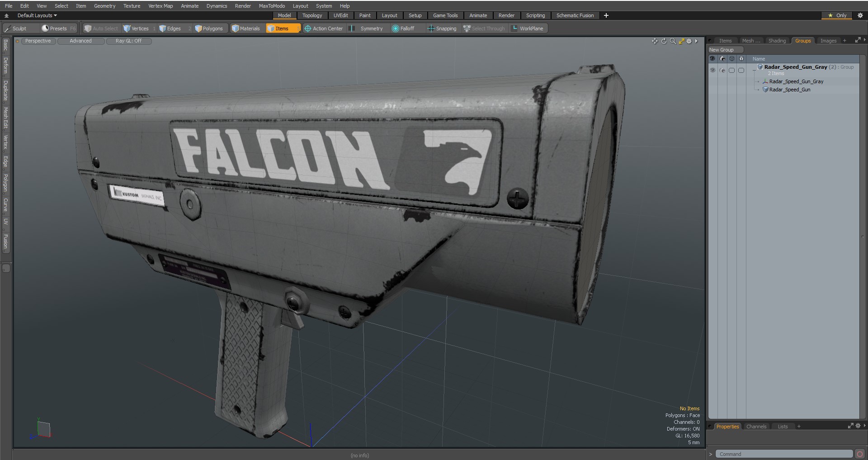The image size is (868, 460).
Task: Click the third cube column header in Groups
Action: (732, 59)
